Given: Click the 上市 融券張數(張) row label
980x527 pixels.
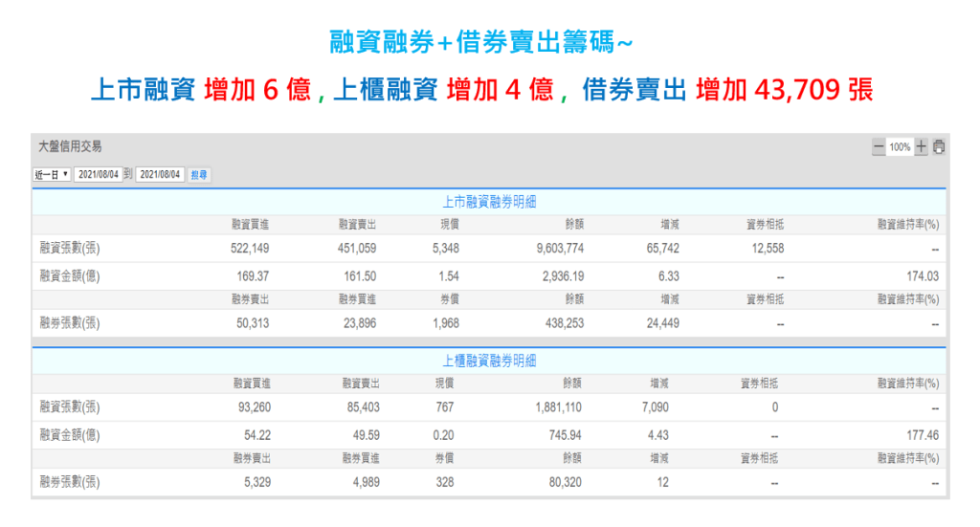Looking at the screenshot, I should click(x=70, y=323).
